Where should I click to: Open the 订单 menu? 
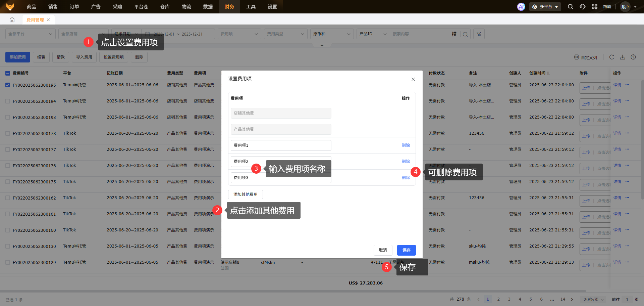(x=74, y=7)
